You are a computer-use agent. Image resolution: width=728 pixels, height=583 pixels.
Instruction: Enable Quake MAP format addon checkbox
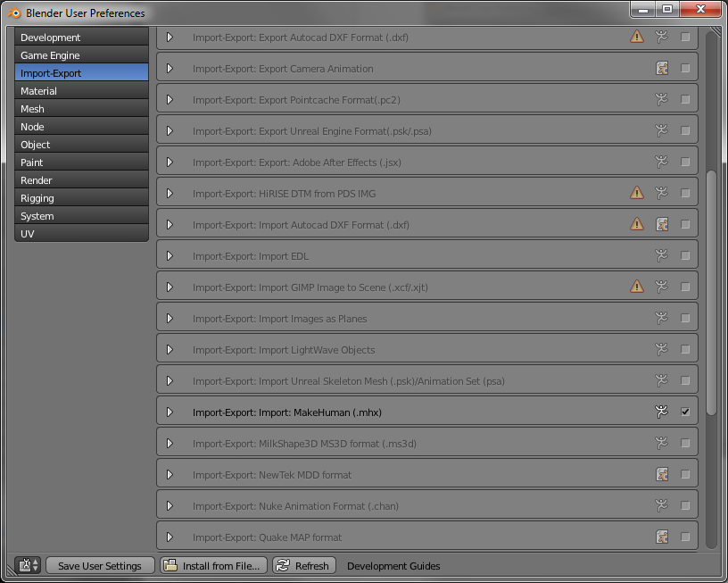click(x=685, y=537)
